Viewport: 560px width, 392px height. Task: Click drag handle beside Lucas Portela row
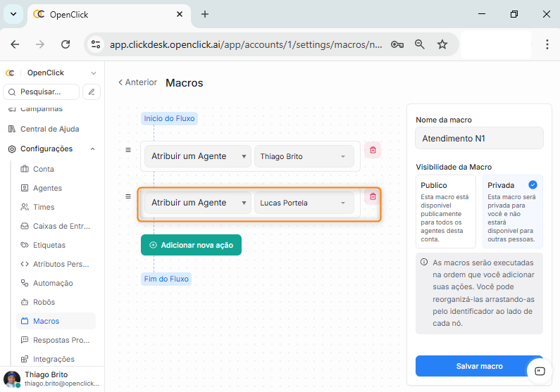[x=128, y=196]
